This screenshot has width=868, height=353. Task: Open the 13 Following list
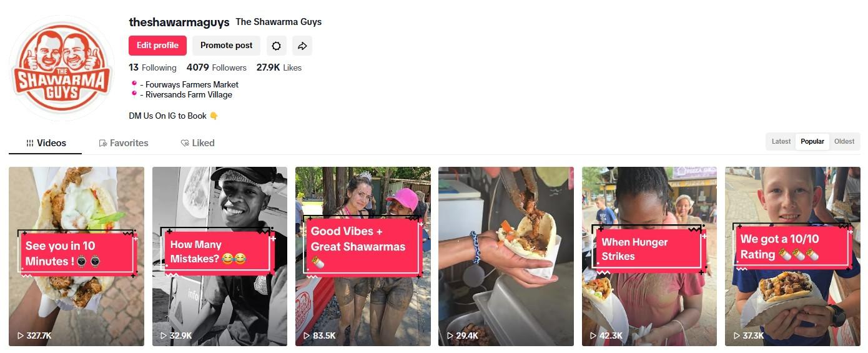click(152, 67)
